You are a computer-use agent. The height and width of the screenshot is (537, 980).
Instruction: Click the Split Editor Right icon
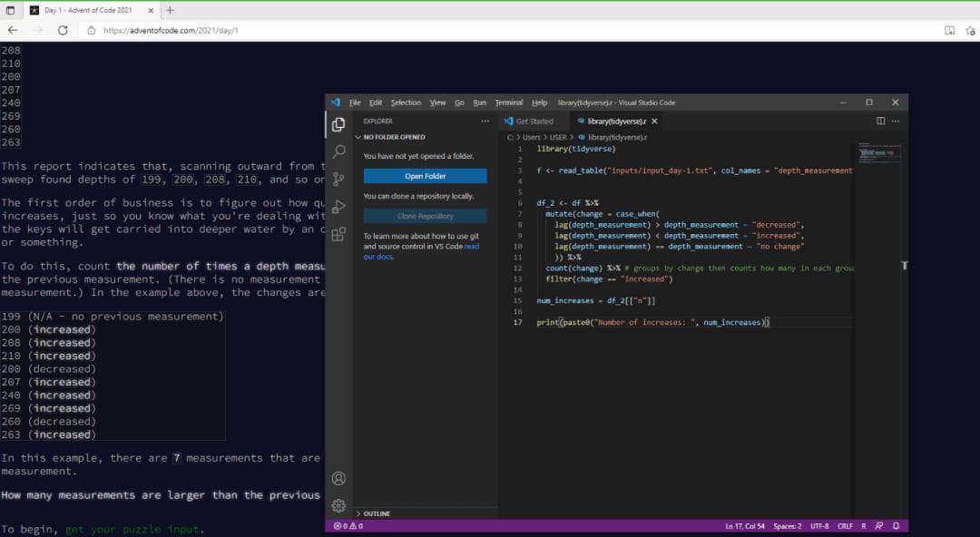coord(880,121)
